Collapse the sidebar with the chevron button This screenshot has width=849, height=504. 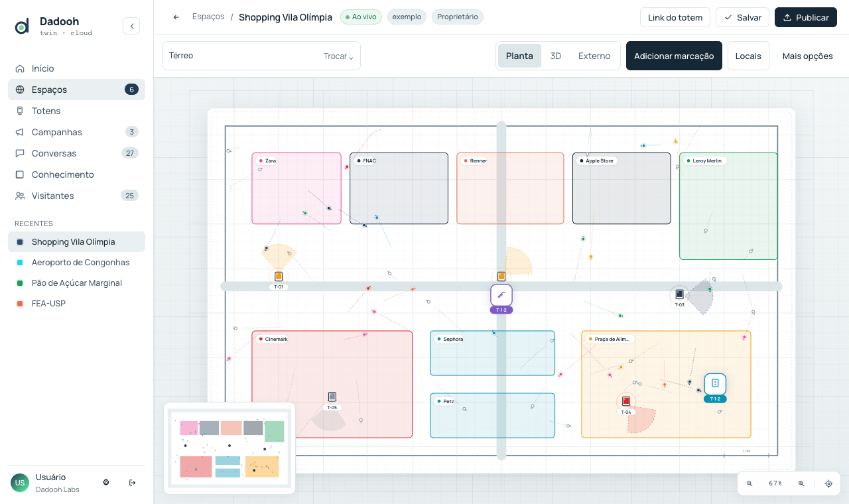click(x=131, y=26)
